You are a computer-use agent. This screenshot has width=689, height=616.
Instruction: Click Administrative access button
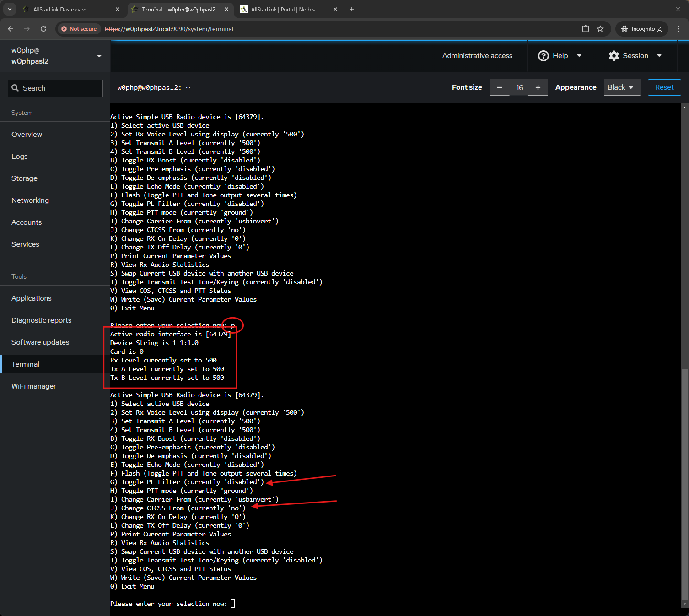[x=477, y=56]
